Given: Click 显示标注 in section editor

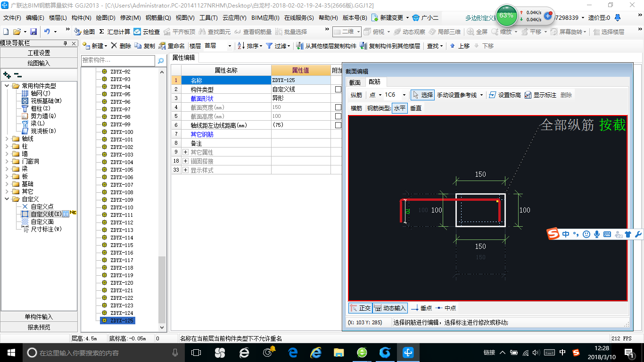Looking at the screenshot, I should [x=540, y=95].
